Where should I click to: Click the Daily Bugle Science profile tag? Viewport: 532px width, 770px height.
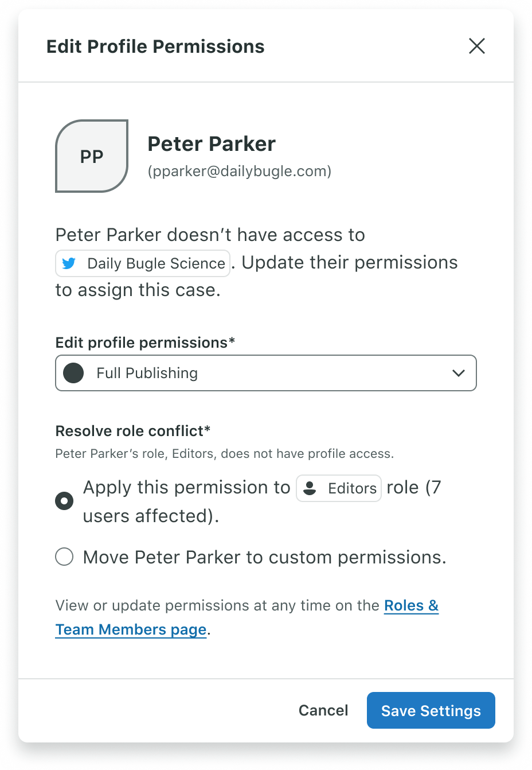click(x=143, y=263)
